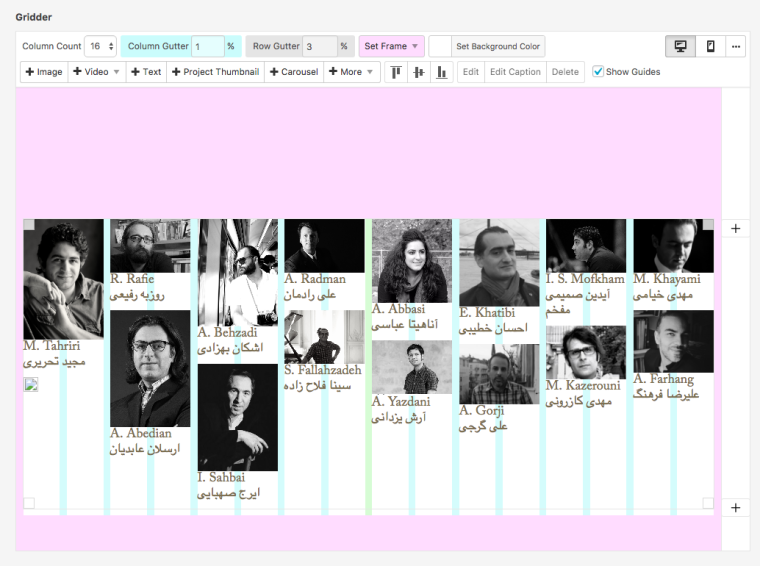760x566 pixels.
Task: Click the Edit Caption button
Action: click(515, 72)
